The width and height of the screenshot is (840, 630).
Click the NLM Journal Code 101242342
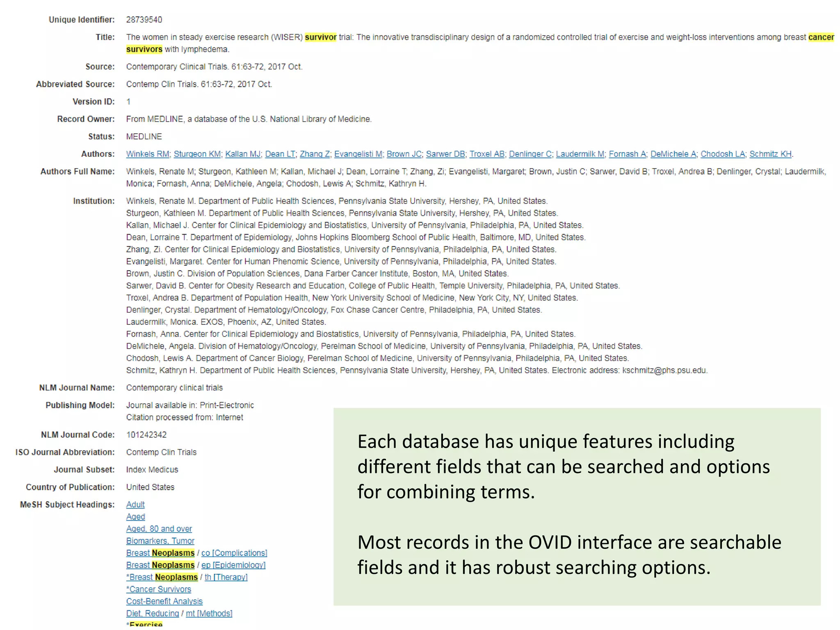146,435
